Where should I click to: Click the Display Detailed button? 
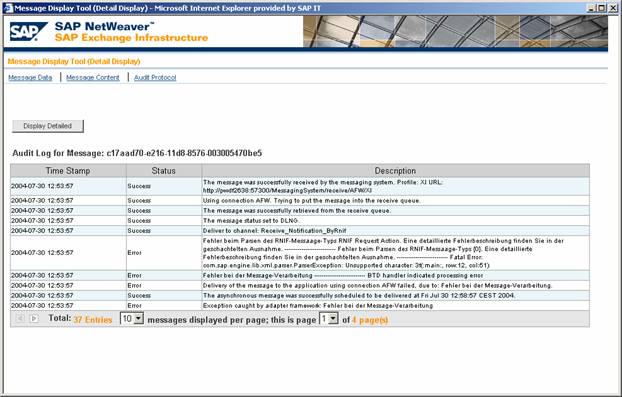click(x=48, y=126)
